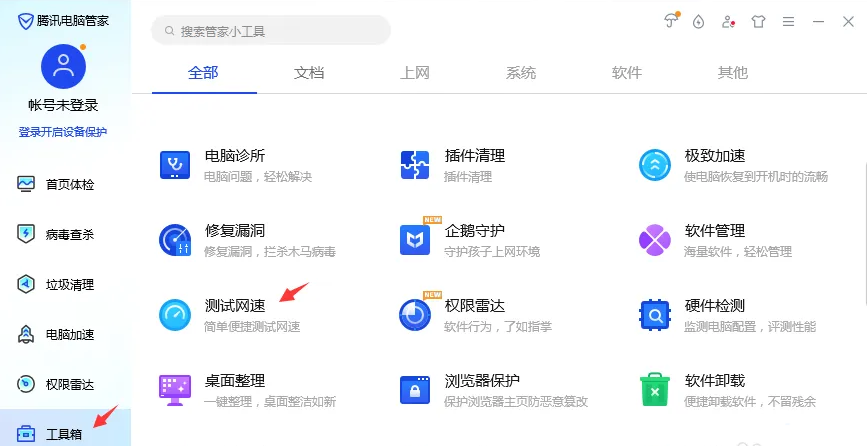Open 修复漏洞 gauge icon
The image size is (867, 446).
175,240
